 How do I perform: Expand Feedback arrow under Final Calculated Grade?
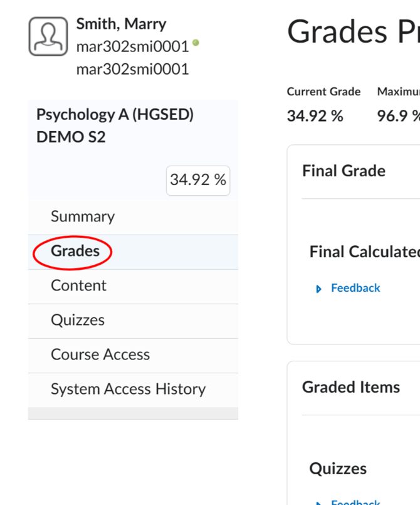pyautogui.click(x=318, y=289)
